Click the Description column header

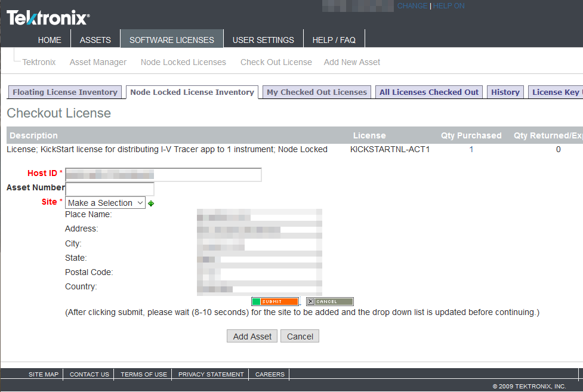click(33, 135)
